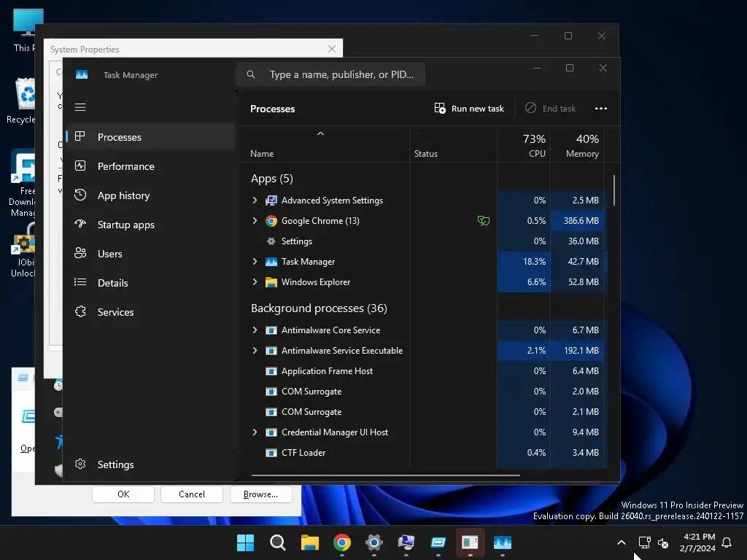Open Task Manager icon on the taskbar
The width and height of the screenshot is (747, 560).
502,542
